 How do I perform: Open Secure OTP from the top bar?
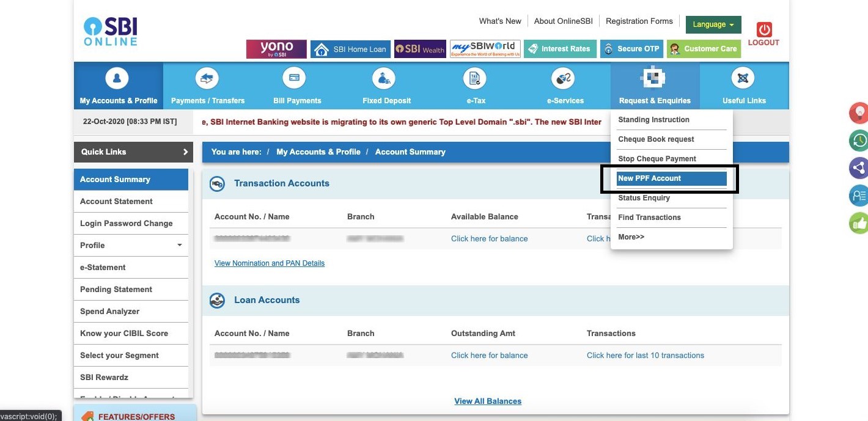coord(631,48)
